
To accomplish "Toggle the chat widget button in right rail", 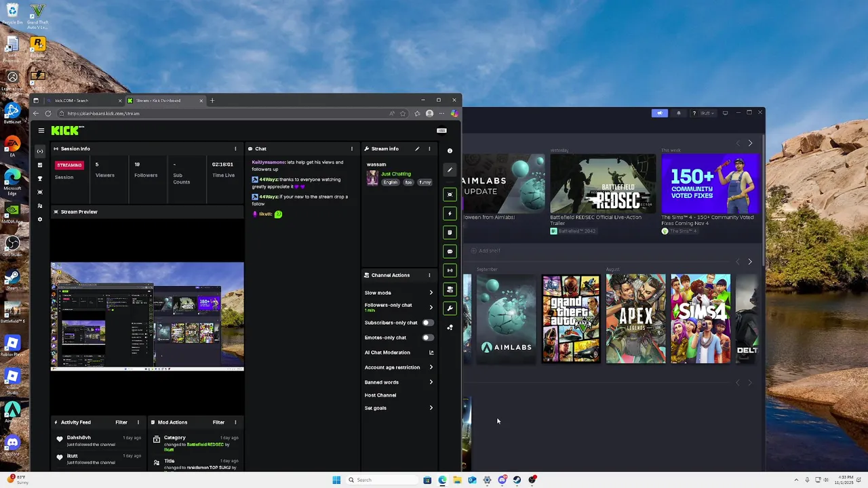I will coord(450,251).
